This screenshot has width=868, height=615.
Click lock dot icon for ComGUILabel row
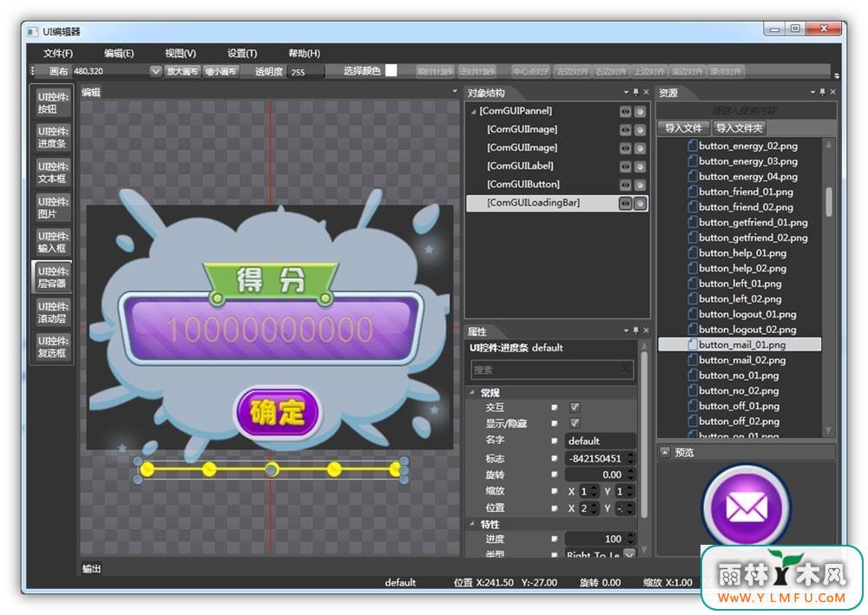click(640, 166)
